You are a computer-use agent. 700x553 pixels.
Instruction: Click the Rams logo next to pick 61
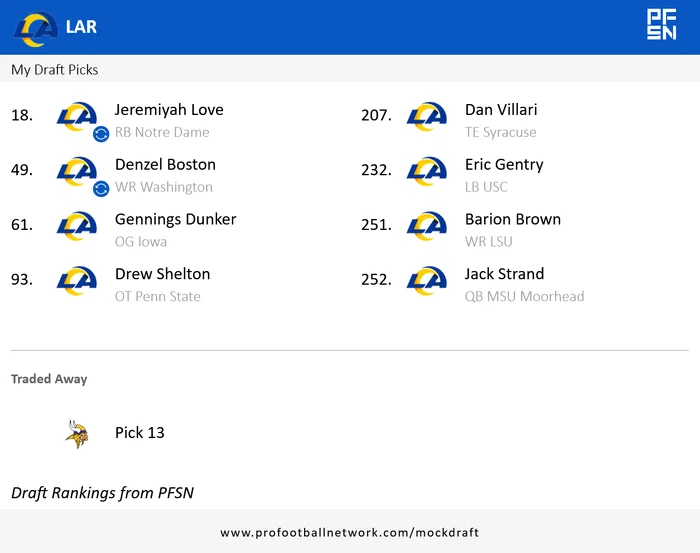[77, 226]
